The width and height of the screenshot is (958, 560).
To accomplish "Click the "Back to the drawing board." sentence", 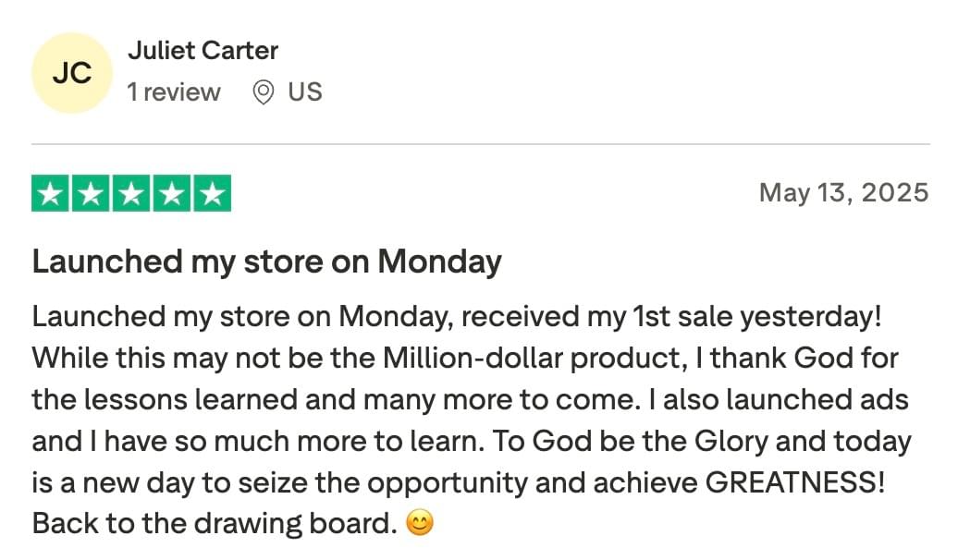I will 215,523.
